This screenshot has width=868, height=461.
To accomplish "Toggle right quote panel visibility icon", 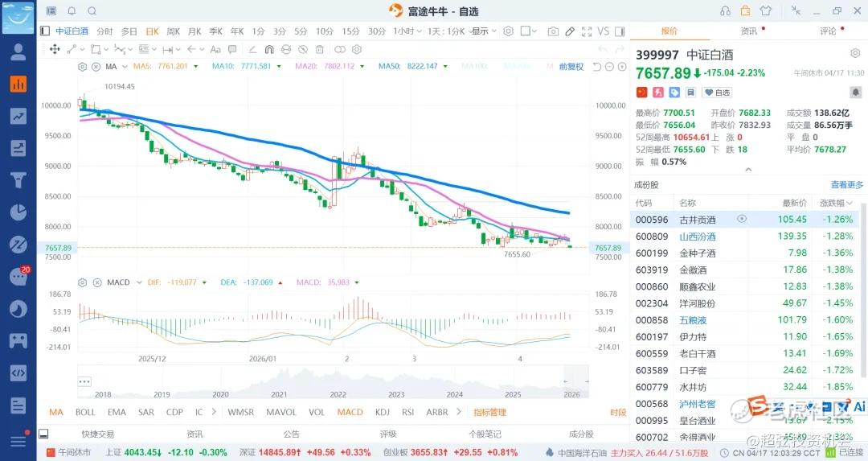I will tap(620, 31).
